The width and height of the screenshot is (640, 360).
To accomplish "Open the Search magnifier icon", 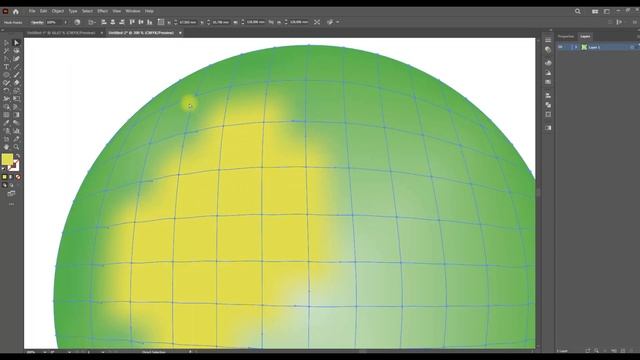I will tap(578, 11).
